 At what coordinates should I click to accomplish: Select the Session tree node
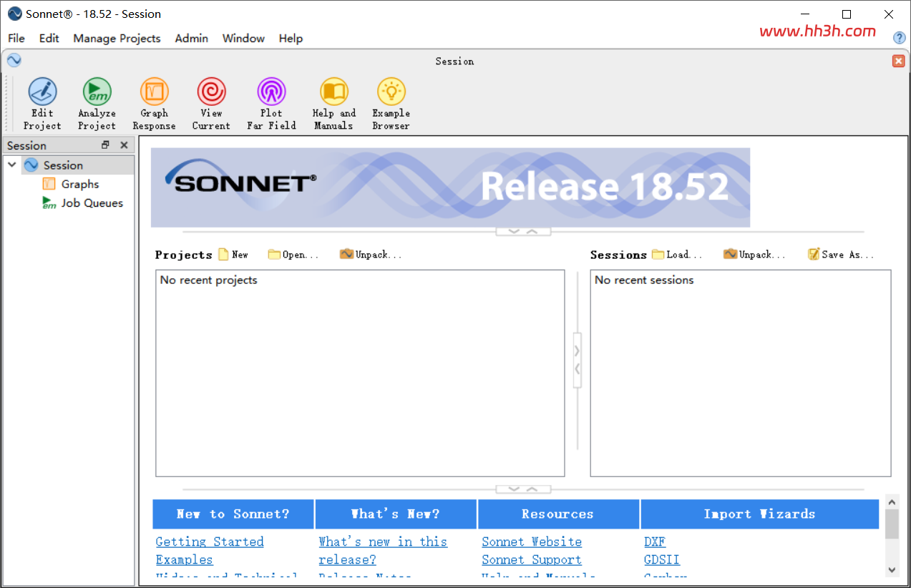(x=63, y=165)
